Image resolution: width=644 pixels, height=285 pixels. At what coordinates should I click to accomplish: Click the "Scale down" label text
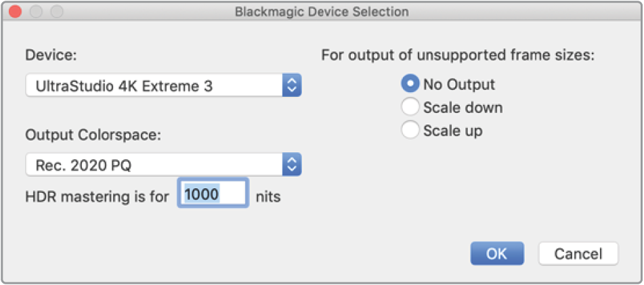click(463, 108)
